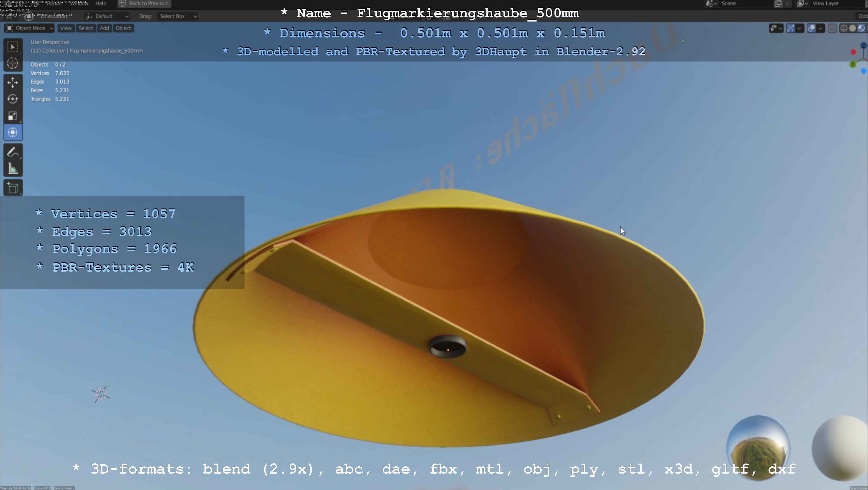
Task: Choose the Add Cube tool
Action: [x=13, y=188]
